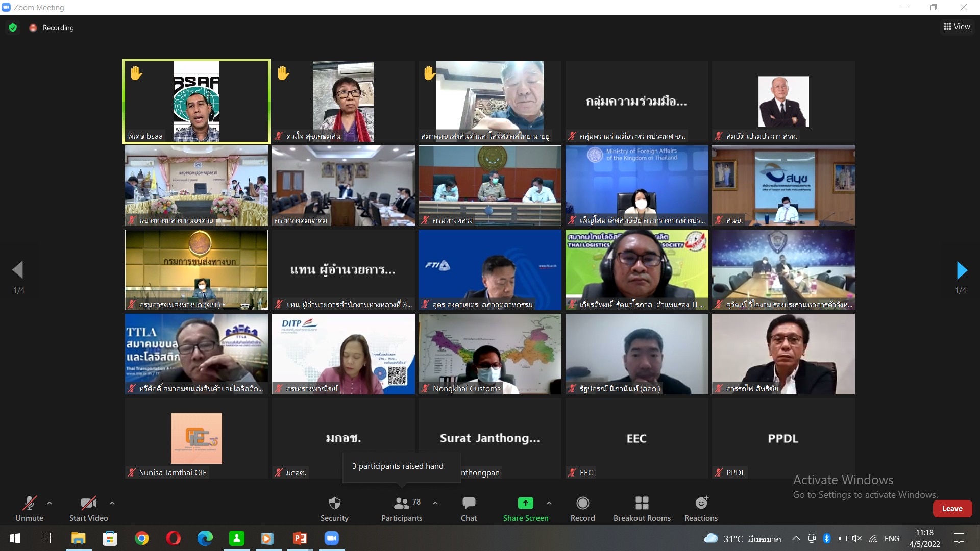Select the กรมทางหลวง video tile
This screenshot has height=551, width=980.
(490, 186)
